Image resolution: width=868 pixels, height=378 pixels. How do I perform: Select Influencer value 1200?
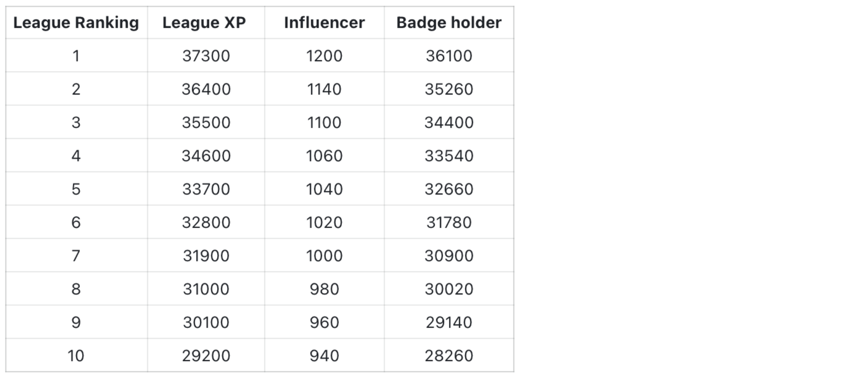tap(324, 55)
